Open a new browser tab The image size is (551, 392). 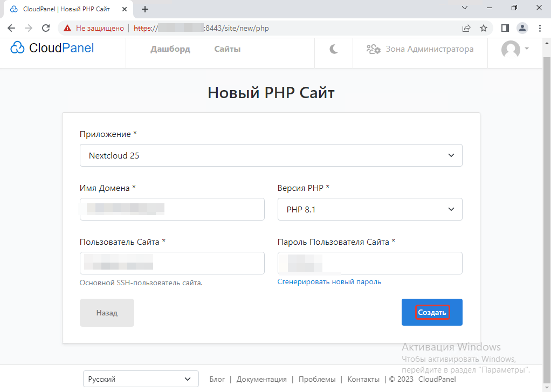144,9
